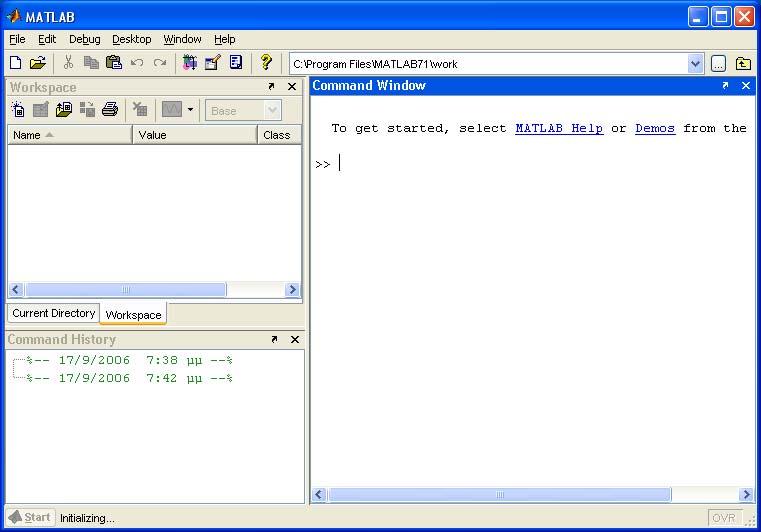
Task: Open the Help menu
Action: coord(225,39)
